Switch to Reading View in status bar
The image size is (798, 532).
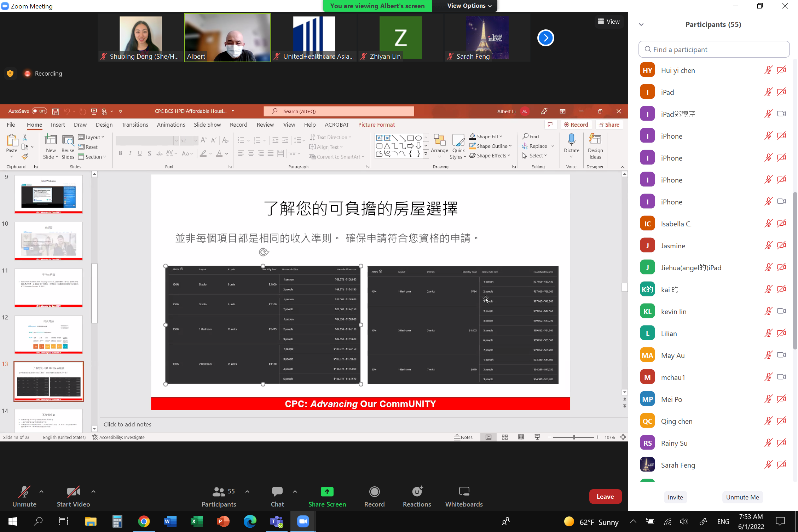(x=521, y=437)
